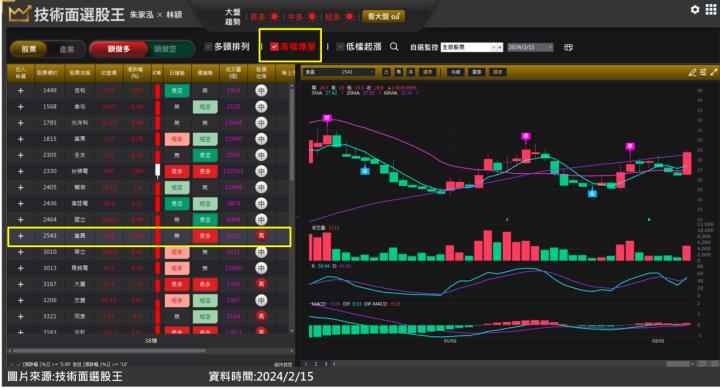
Task: Add stock 3167 with plus icon
Action: [20, 284]
